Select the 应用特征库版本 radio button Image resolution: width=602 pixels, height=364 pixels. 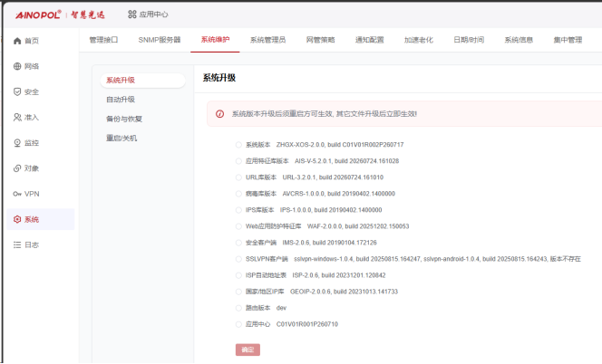click(238, 161)
